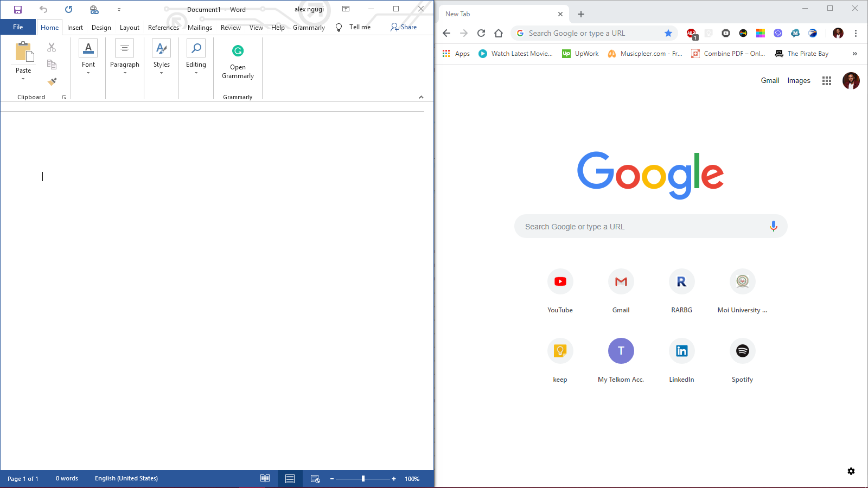The image size is (868, 488).
Task: Open a new Chrome tab with plus
Action: [581, 14]
